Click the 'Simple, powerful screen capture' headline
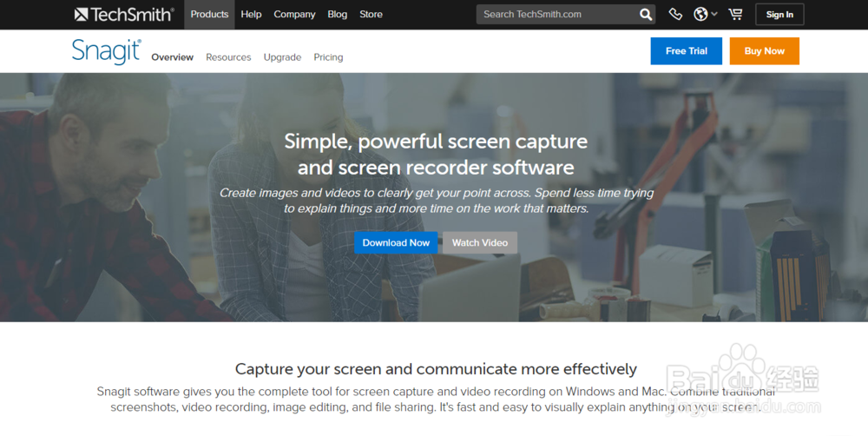Image resolution: width=868 pixels, height=436 pixels. point(437,154)
